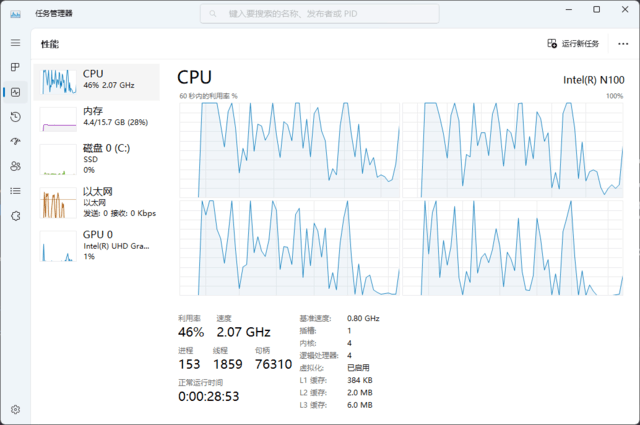Switch to the Users page icon

click(15, 166)
